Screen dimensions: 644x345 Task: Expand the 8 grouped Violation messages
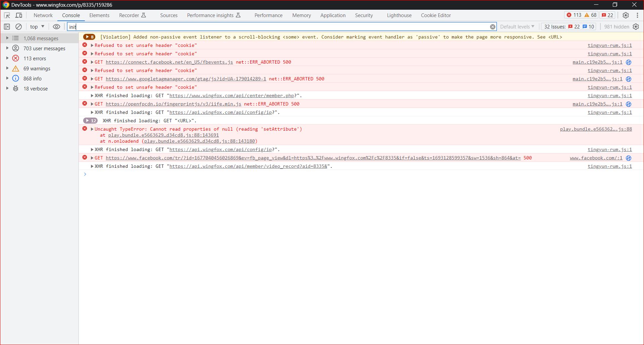89,37
